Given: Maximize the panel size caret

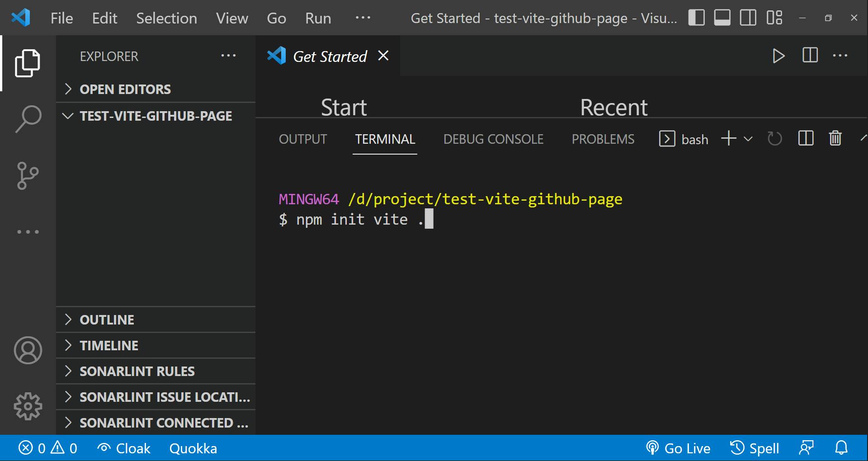Looking at the screenshot, I should tap(864, 138).
